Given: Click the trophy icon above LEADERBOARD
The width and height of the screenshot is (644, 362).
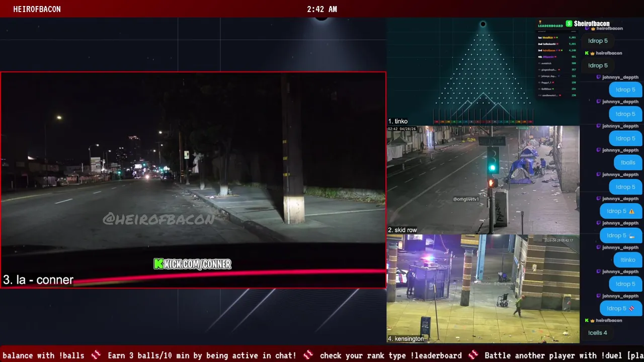Looking at the screenshot, I should tap(540, 22).
